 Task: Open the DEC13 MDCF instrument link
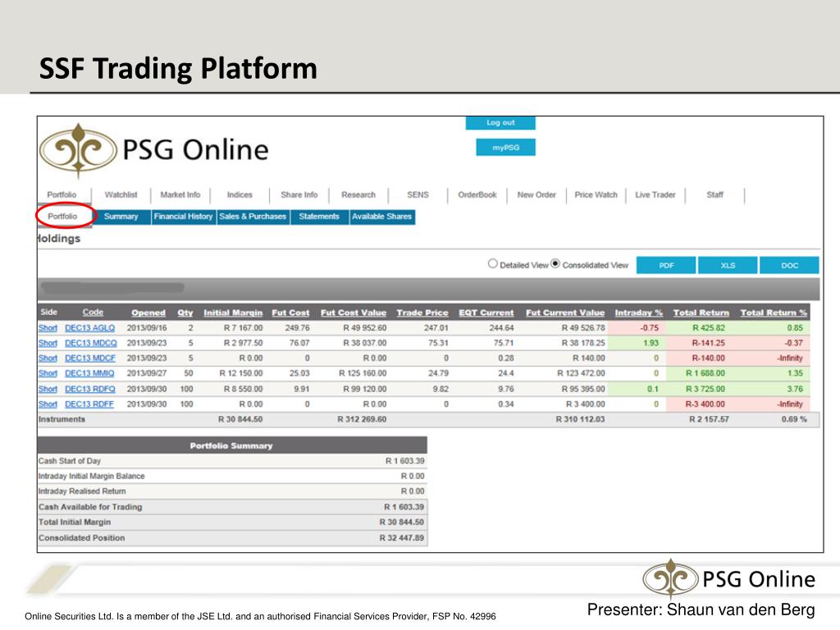pos(90,358)
